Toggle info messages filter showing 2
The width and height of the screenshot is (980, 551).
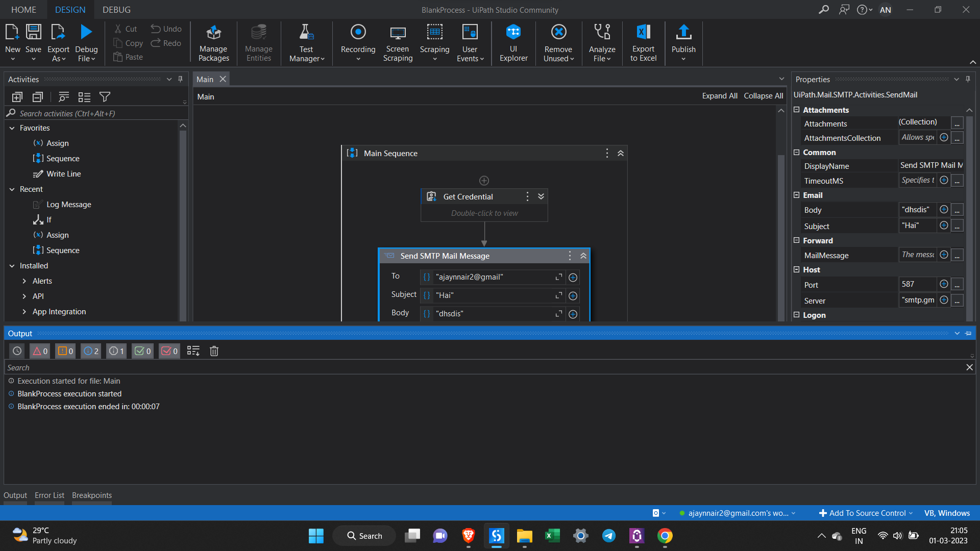point(91,351)
